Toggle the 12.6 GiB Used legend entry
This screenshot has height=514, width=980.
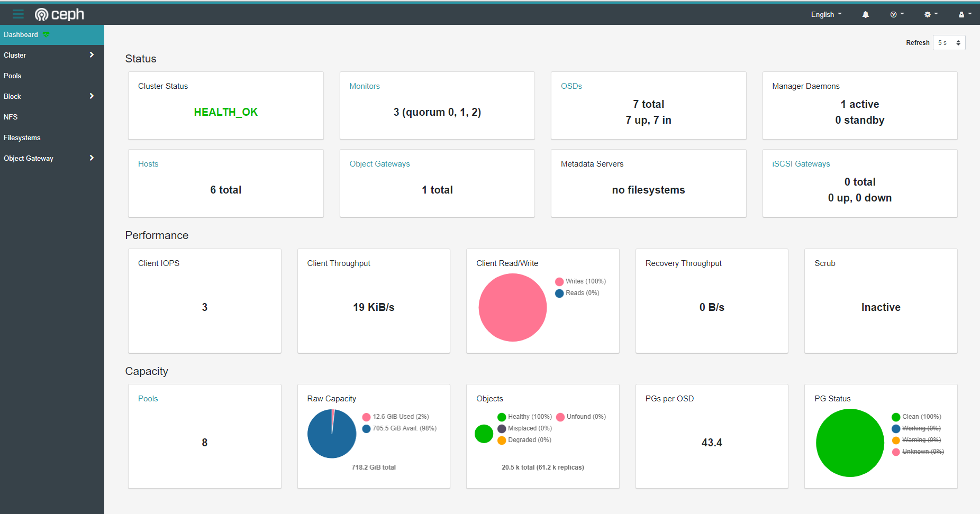(x=396, y=417)
